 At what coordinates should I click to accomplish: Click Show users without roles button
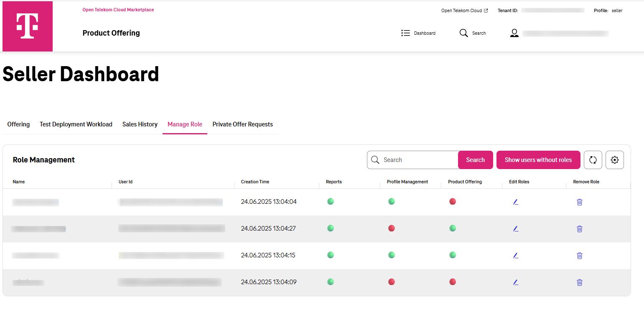coord(538,160)
